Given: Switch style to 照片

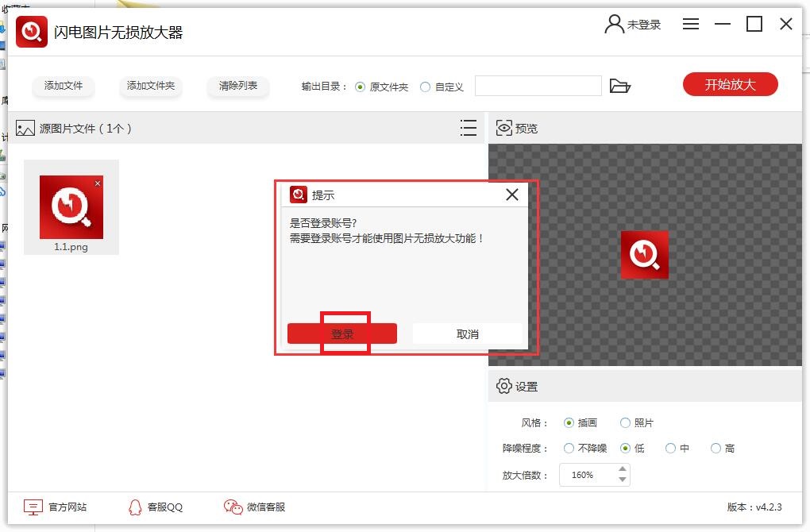Looking at the screenshot, I should (626, 422).
